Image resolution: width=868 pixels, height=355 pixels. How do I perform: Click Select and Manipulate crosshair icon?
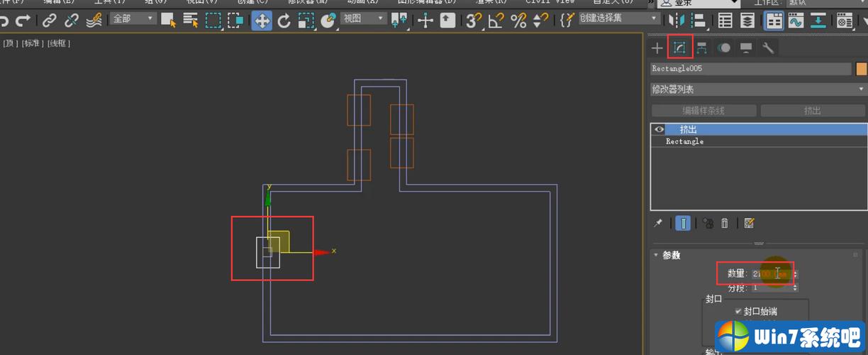coord(425,20)
